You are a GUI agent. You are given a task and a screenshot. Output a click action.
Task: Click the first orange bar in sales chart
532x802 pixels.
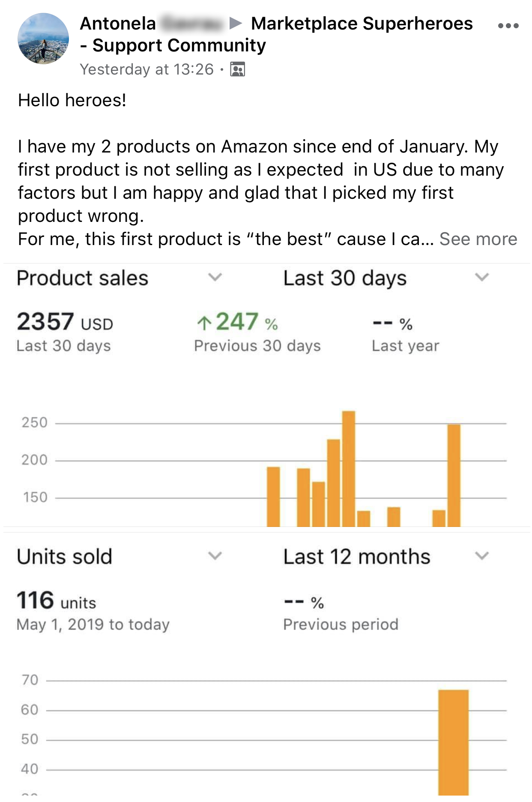(273, 497)
